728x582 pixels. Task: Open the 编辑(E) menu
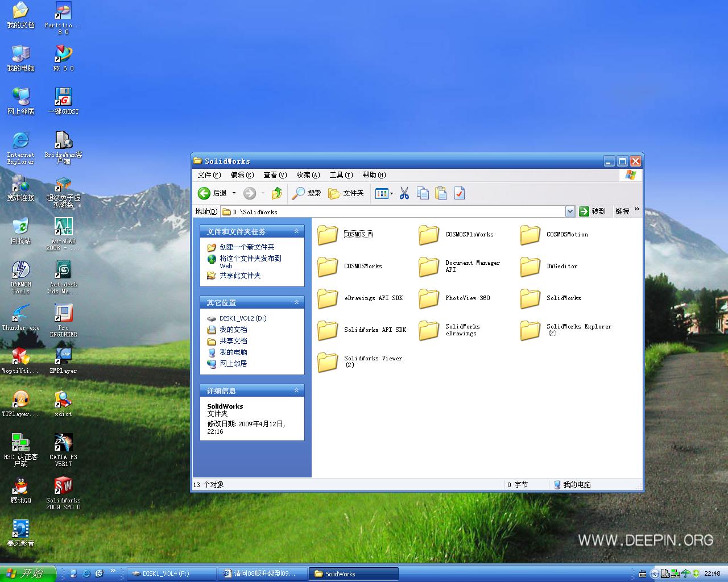click(242, 175)
